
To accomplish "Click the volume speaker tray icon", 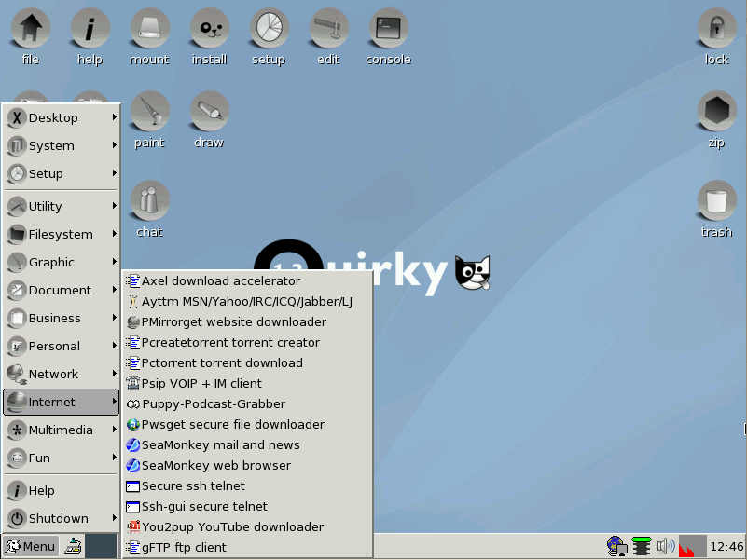I will coord(665,546).
